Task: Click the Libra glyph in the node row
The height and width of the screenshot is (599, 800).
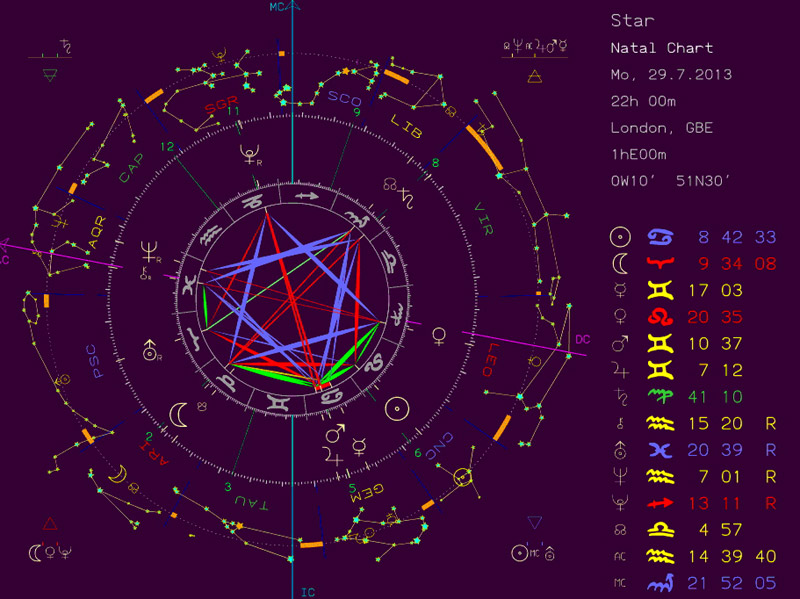Action: [661, 528]
